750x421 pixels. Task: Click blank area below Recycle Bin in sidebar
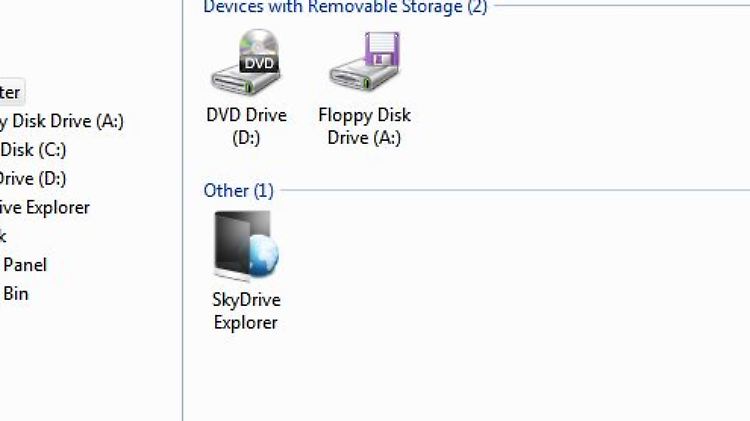[60, 360]
